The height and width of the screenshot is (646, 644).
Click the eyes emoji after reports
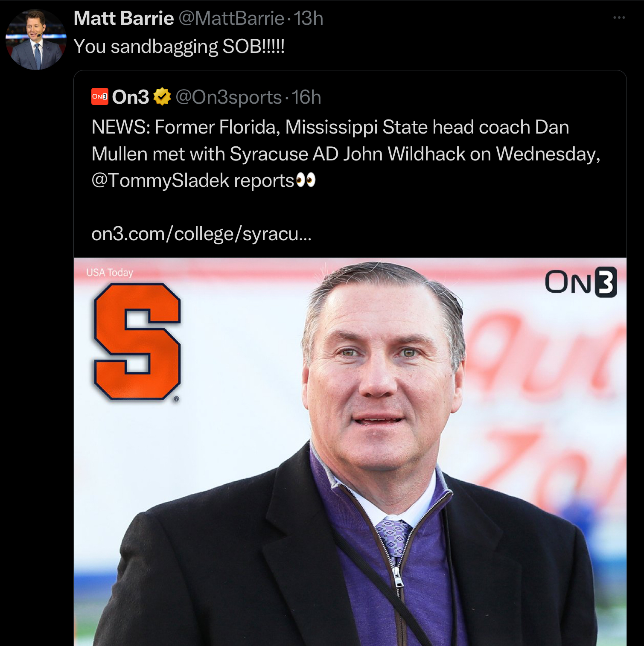306,180
